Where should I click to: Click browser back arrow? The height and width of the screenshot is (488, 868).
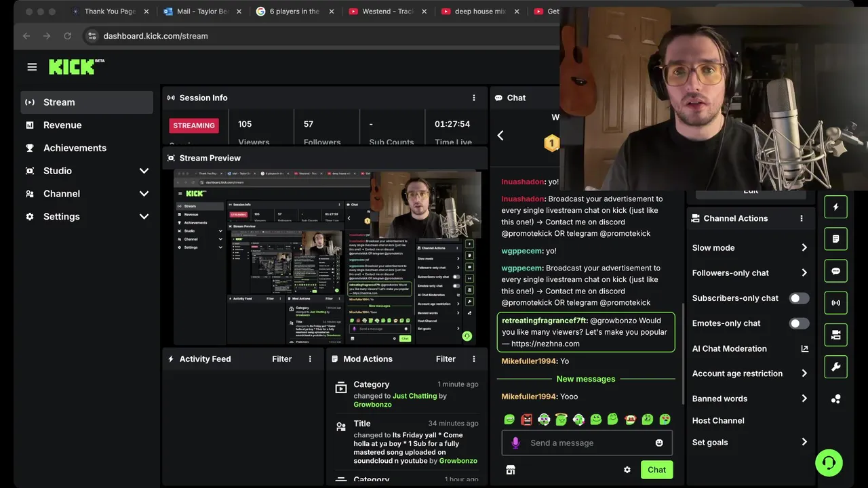pyautogui.click(x=26, y=36)
